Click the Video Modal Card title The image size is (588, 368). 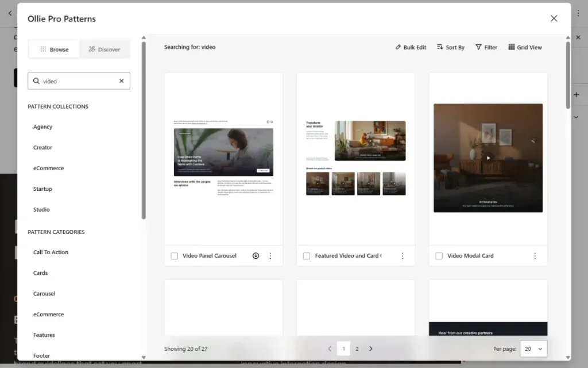click(x=470, y=256)
